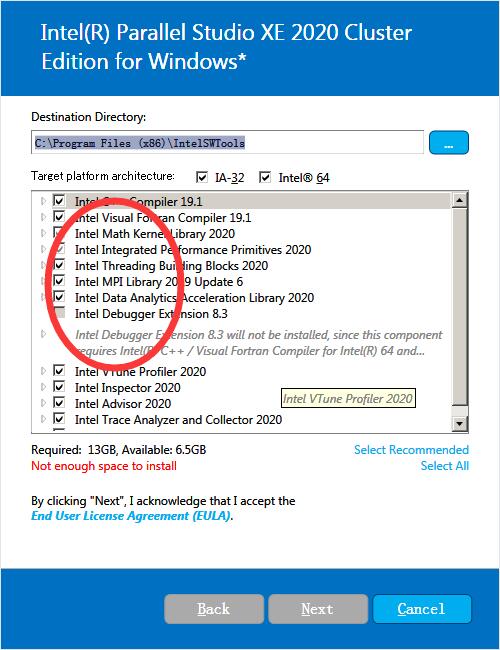Expand Intel VTune Profiler 2020 tree node
500x650 pixels.
click(x=43, y=371)
